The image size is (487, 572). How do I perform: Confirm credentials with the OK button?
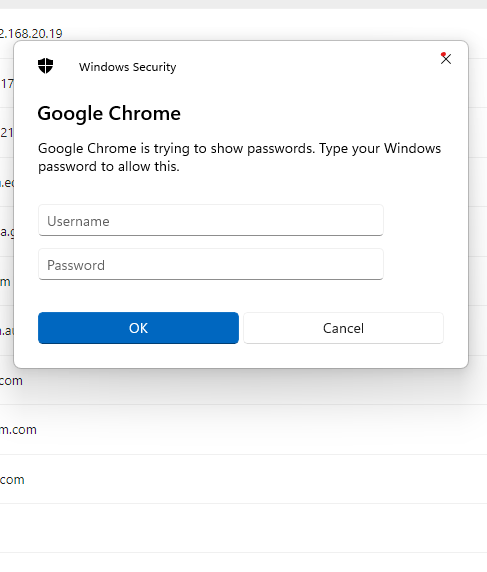138,328
